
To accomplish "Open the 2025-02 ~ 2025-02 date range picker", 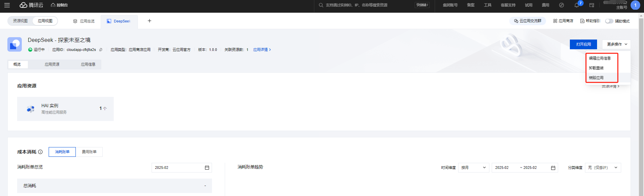I will pos(525,168).
